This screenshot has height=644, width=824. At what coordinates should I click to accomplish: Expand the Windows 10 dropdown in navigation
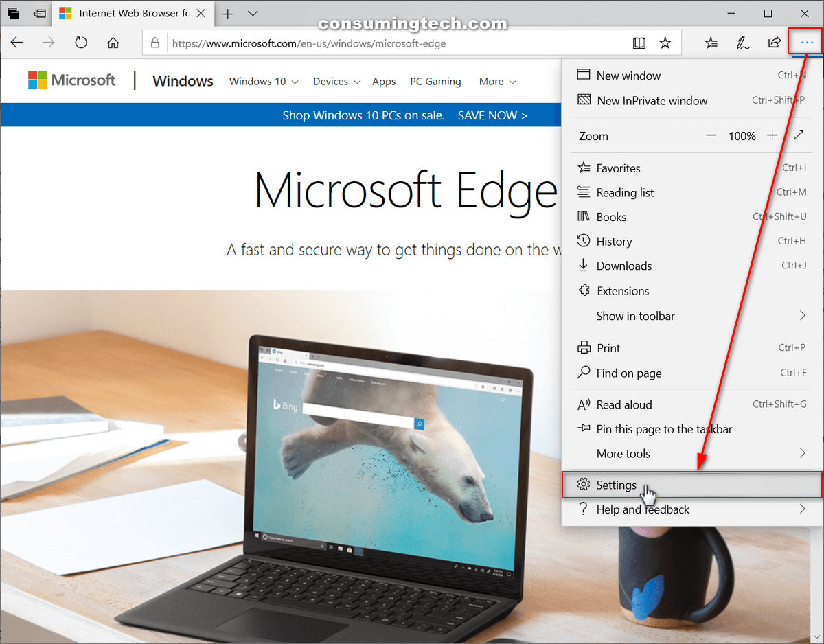pyautogui.click(x=264, y=81)
